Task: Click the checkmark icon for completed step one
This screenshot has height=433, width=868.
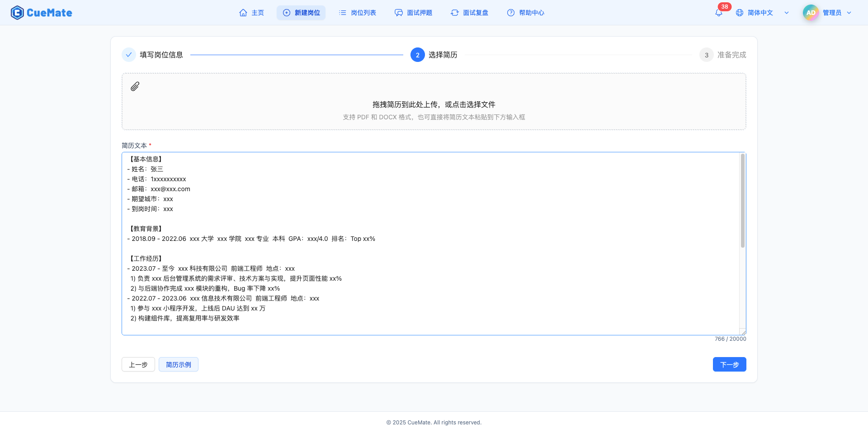Action: point(129,55)
